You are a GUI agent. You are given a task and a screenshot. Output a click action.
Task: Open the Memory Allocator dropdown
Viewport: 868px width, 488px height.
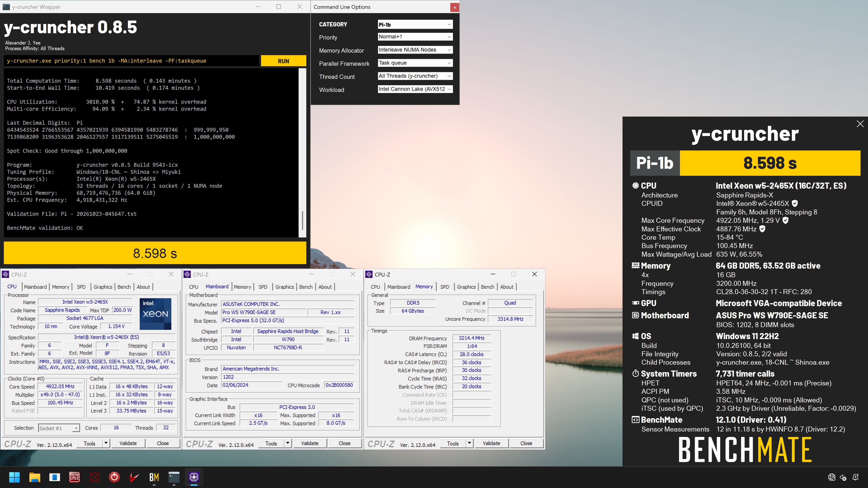(415, 50)
